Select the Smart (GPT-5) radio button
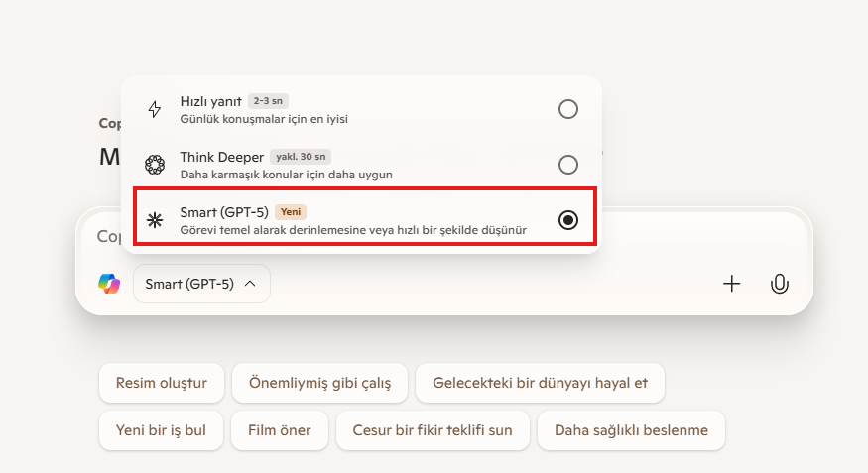868x473 pixels. (568, 220)
